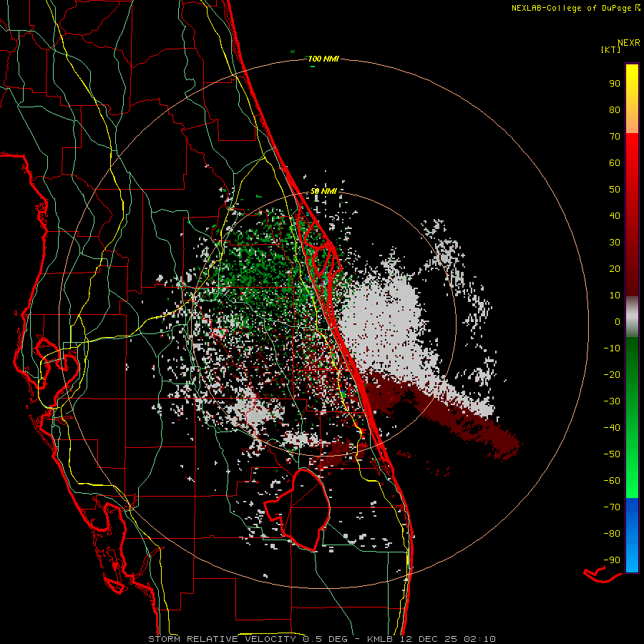This screenshot has width=644, height=644.
Task: Click the -90 value on the velocity scale
Action: pyautogui.click(x=612, y=560)
